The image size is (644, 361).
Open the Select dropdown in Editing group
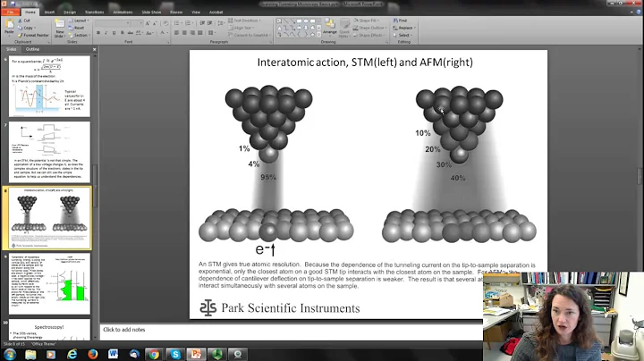point(402,35)
